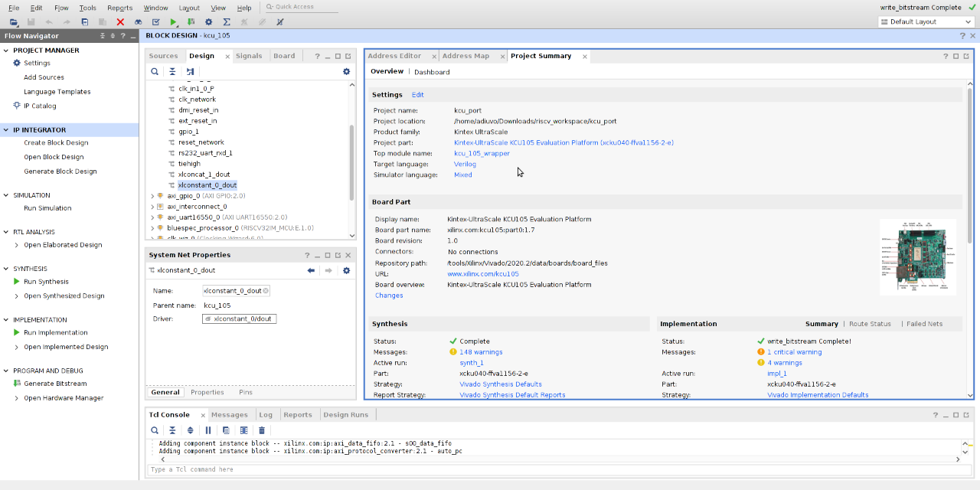Image resolution: width=980 pixels, height=490 pixels.
Task: Open Block Design help question mark
Action: [962, 36]
